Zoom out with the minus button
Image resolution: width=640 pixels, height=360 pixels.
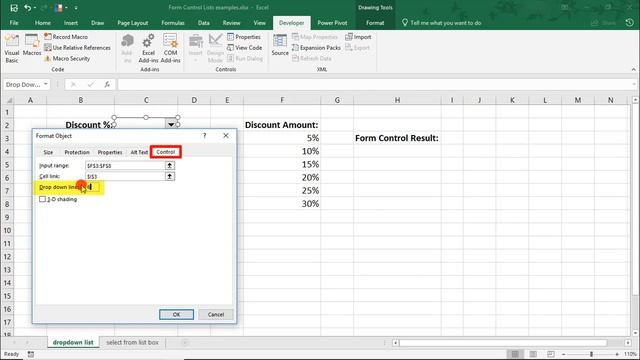pyautogui.click(x=564, y=354)
